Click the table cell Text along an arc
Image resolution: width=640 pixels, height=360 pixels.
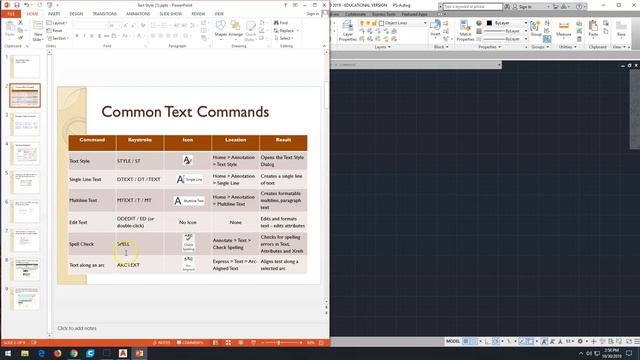tap(92, 265)
